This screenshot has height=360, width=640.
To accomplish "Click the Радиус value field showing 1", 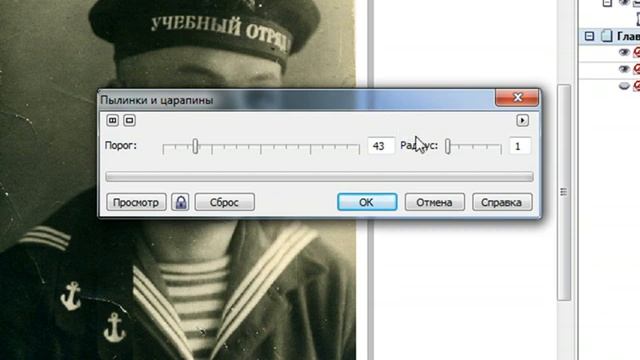I will (x=520, y=146).
